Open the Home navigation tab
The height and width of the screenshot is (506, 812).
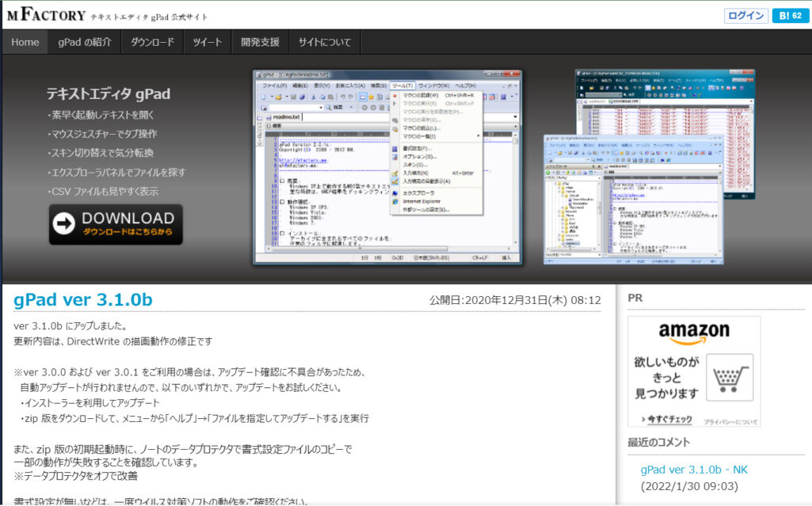[x=25, y=42]
